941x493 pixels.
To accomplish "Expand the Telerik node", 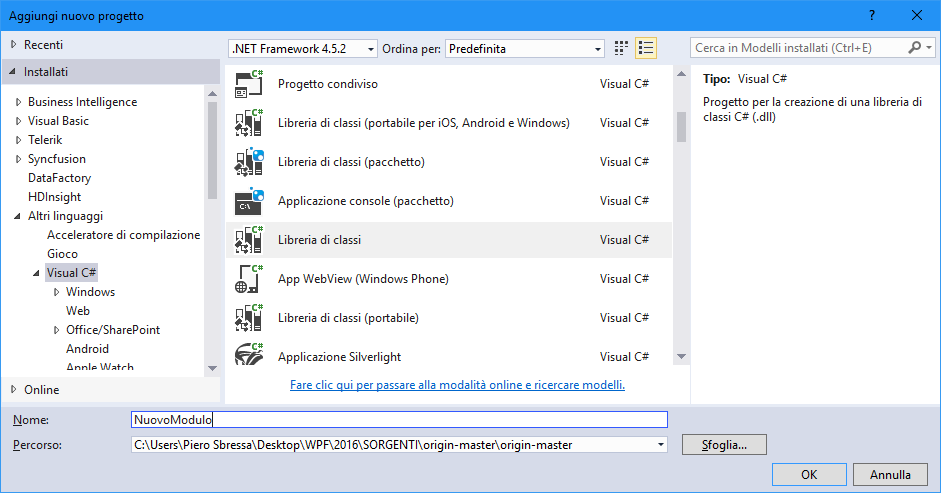I will pyautogui.click(x=19, y=140).
